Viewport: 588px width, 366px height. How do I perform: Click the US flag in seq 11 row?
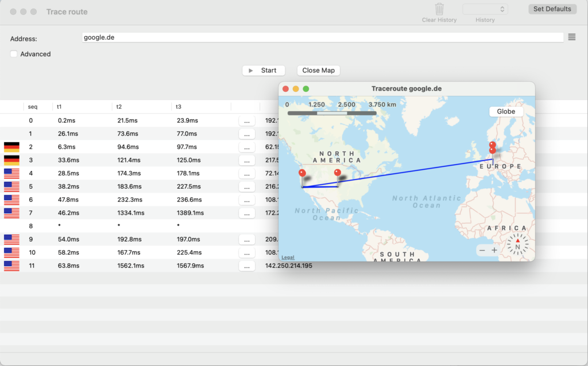point(11,266)
